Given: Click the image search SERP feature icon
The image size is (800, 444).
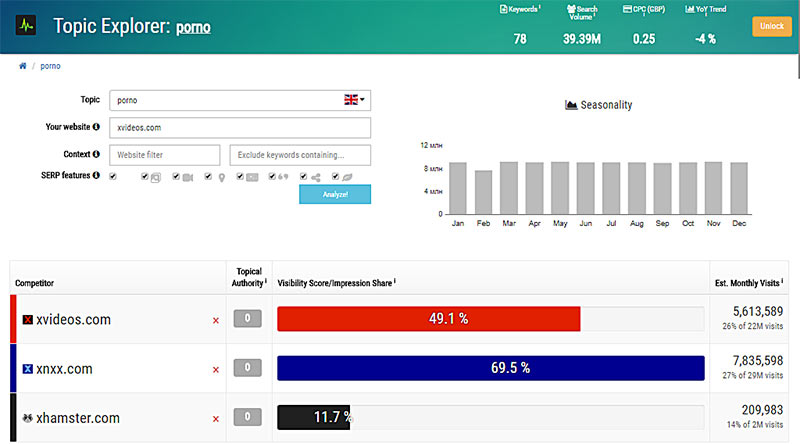Looking at the screenshot, I should pyautogui.click(x=156, y=178).
